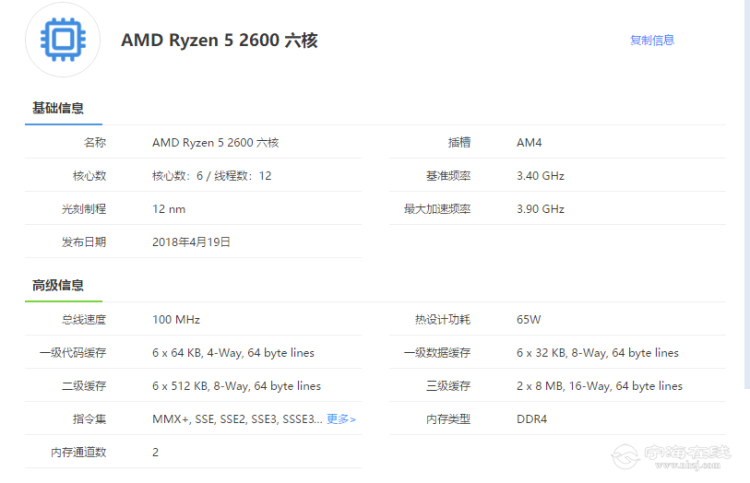Click the 65W thermal design power value
Viewport: 750px width, 483px height.
(528, 320)
